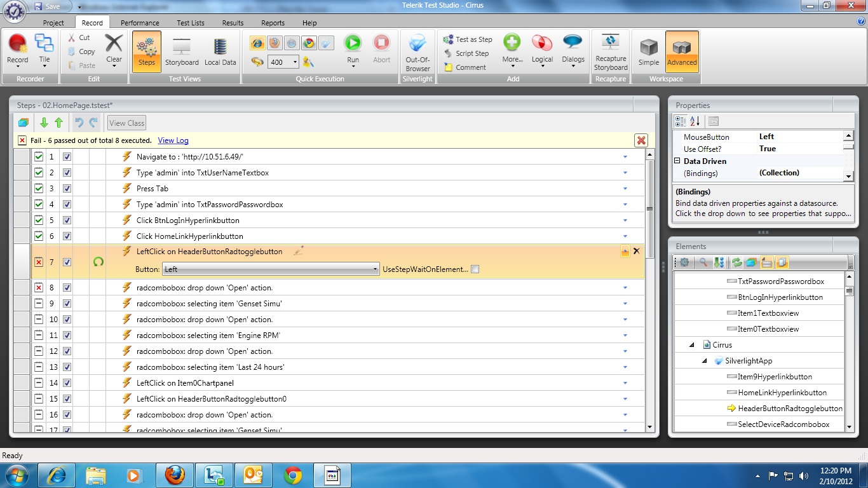Open the Test Lists tab
Viewport: 868px width, 488px height.
[191, 23]
